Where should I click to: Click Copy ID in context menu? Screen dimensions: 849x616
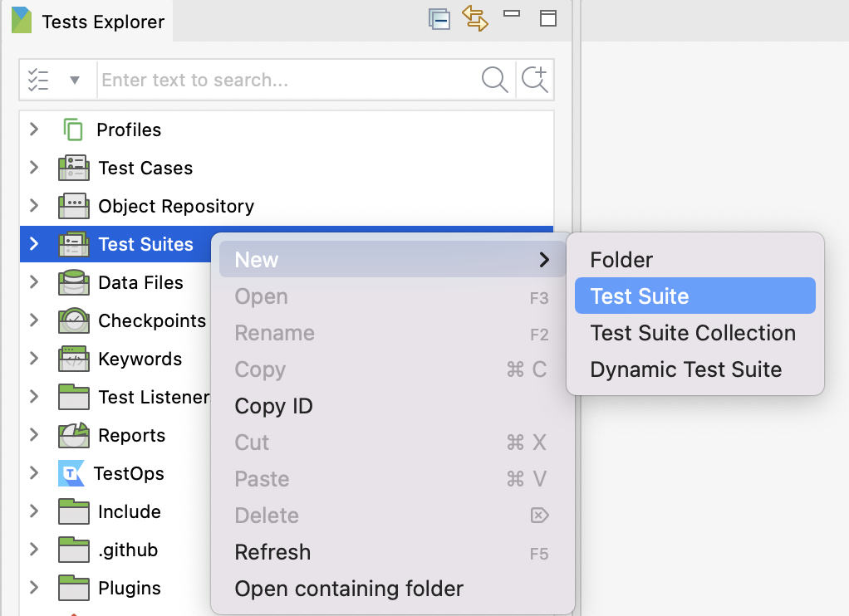click(x=273, y=406)
